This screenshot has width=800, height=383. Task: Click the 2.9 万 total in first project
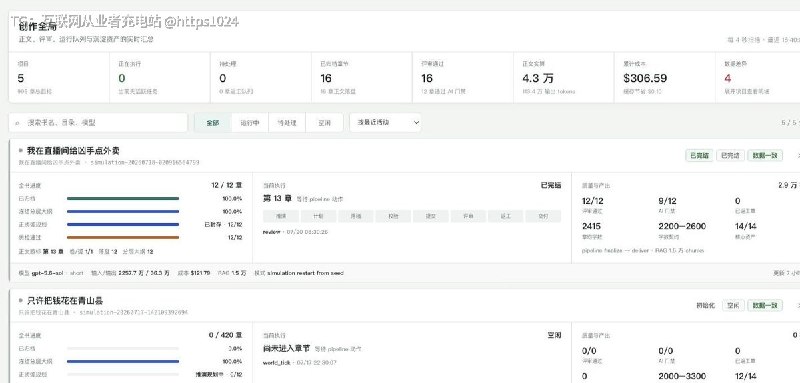(x=788, y=185)
